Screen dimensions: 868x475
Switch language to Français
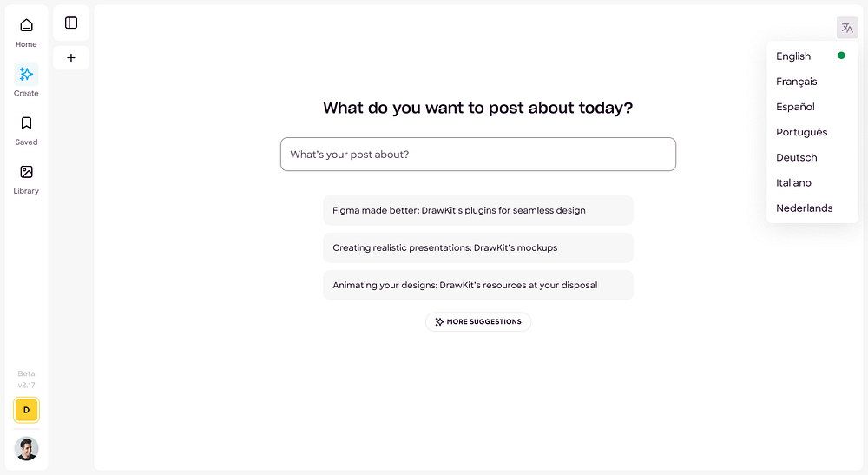point(797,82)
